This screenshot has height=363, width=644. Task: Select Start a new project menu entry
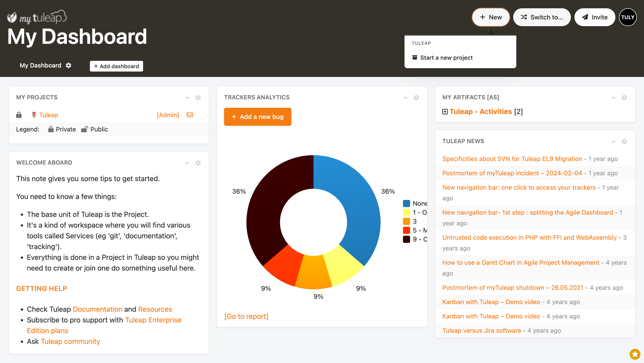pos(446,58)
